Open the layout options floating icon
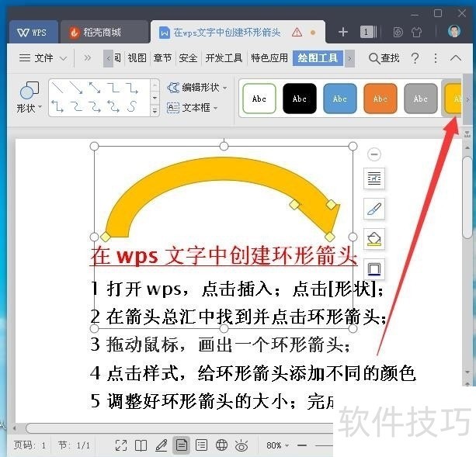 click(x=374, y=178)
